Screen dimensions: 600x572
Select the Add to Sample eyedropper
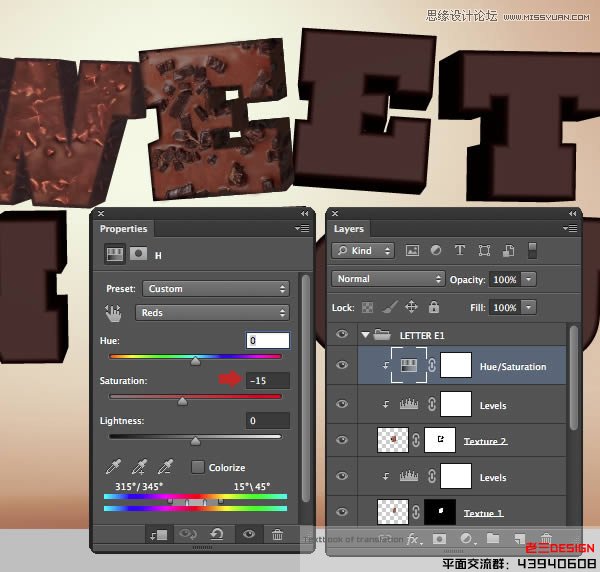coord(139,467)
